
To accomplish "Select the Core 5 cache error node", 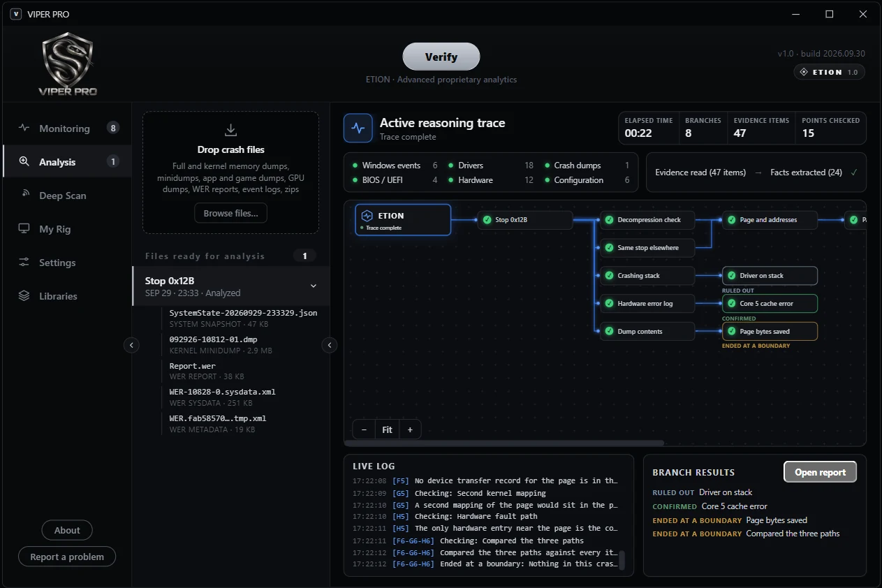I will (x=770, y=303).
